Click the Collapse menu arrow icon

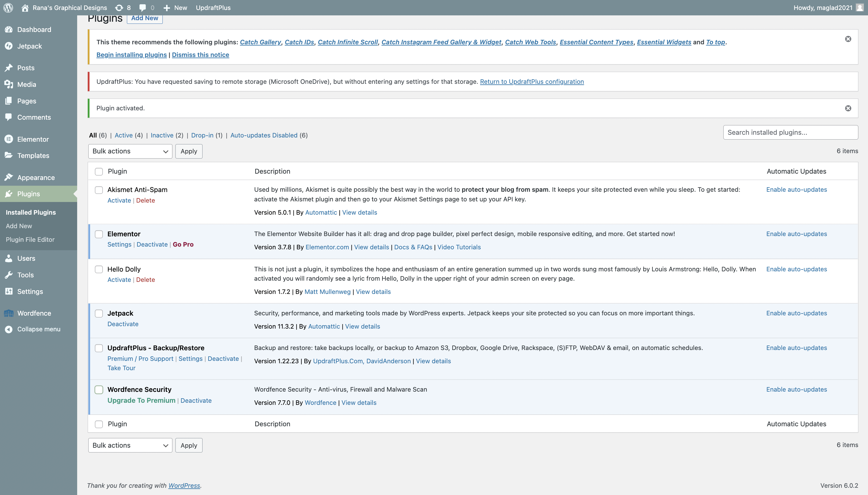coord(9,329)
